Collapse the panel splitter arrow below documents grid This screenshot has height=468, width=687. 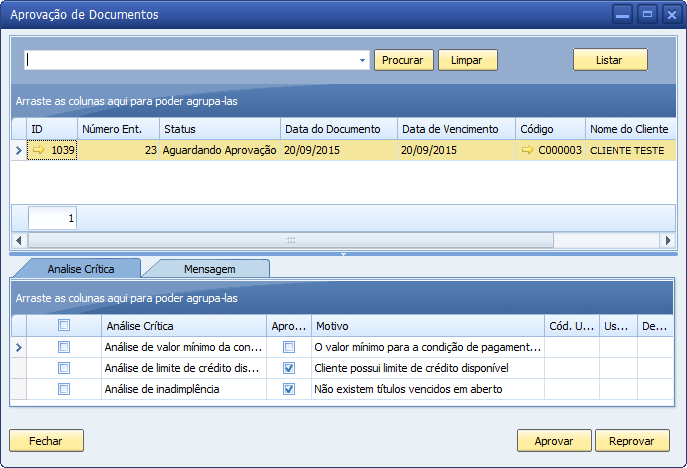[344, 254]
